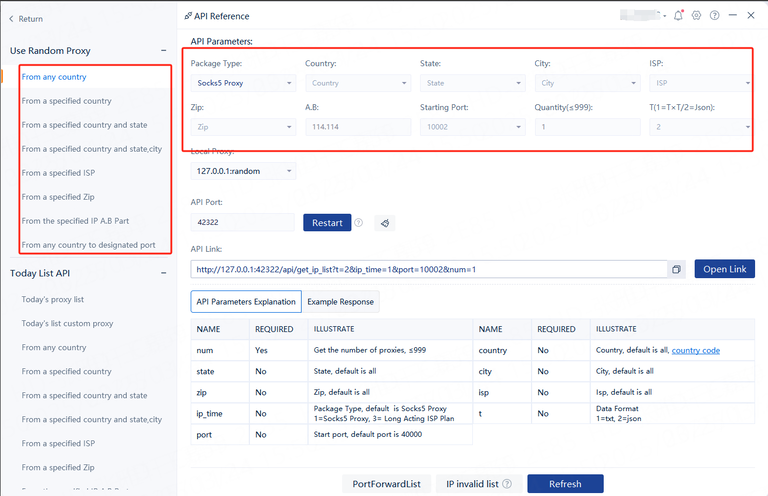Click the help icon next to Restart
This screenshot has width=768, height=496.
click(x=359, y=223)
